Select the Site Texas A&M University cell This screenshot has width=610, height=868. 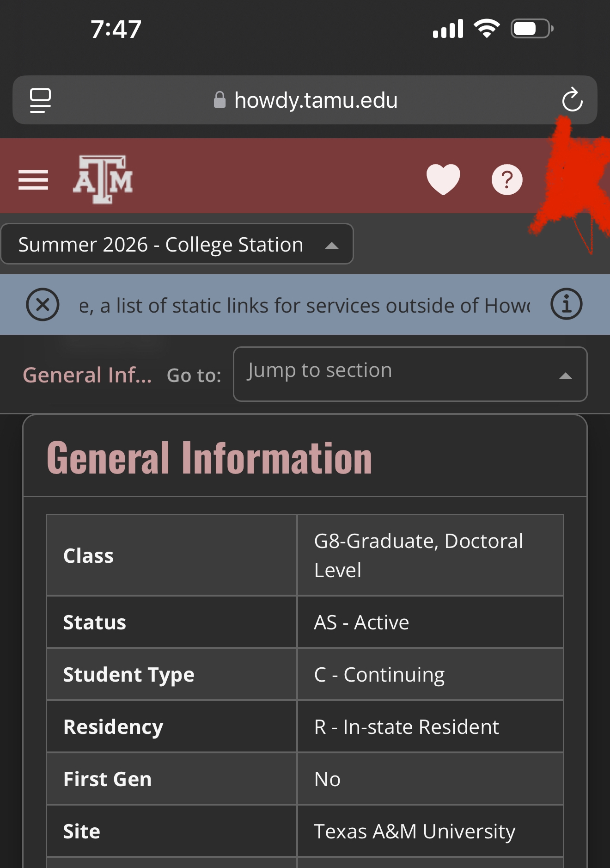(x=430, y=831)
